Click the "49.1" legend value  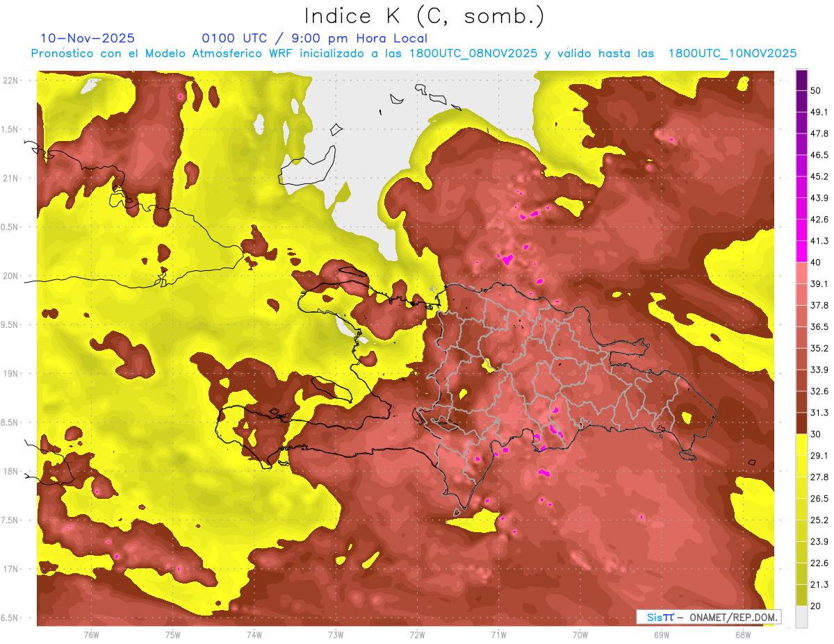pyautogui.click(x=819, y=113)
